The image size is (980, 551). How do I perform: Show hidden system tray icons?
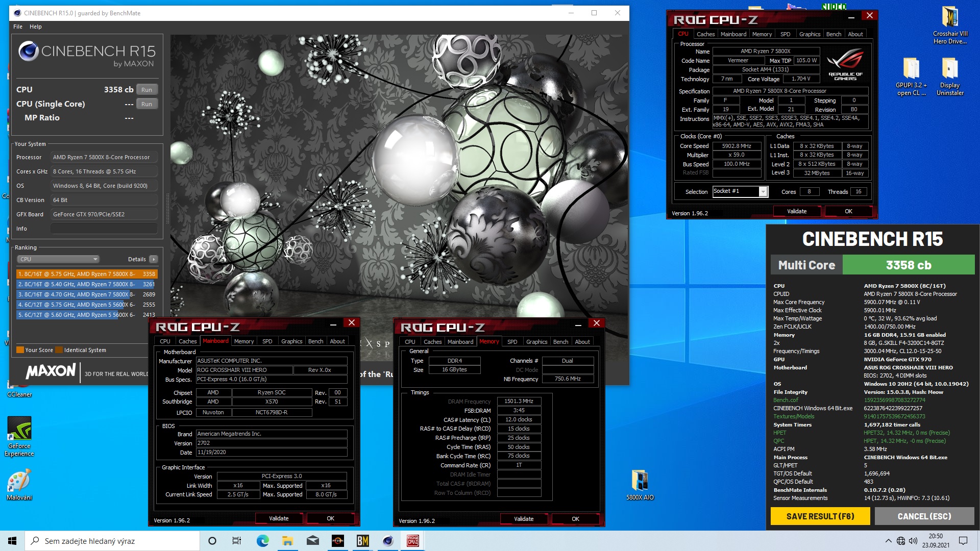888,541
